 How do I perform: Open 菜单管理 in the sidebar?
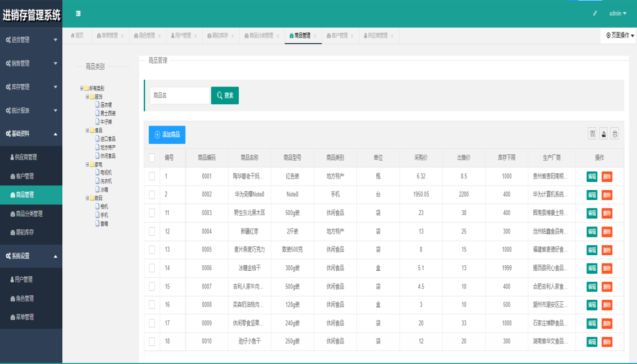click(31, 317)
